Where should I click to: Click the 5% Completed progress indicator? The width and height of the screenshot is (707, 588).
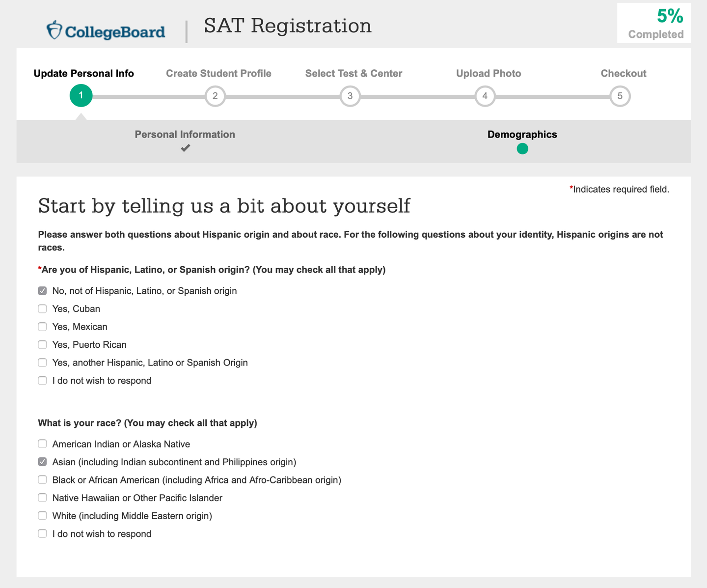pyautogui.click(x=654, y=23)
